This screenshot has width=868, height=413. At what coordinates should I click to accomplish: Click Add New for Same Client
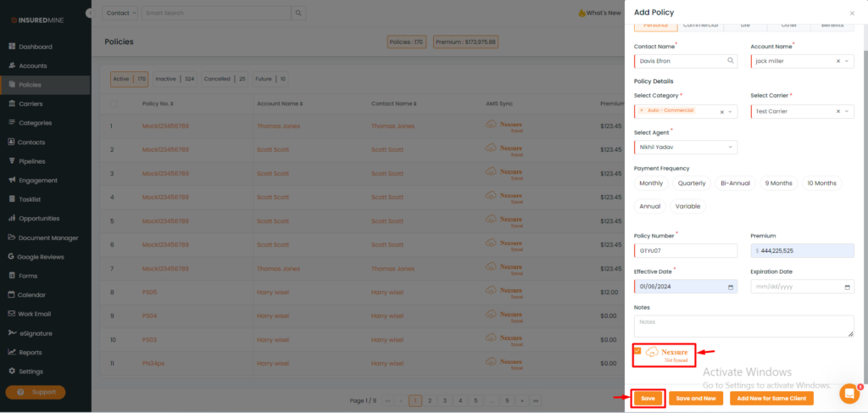[x=771, y=398]
